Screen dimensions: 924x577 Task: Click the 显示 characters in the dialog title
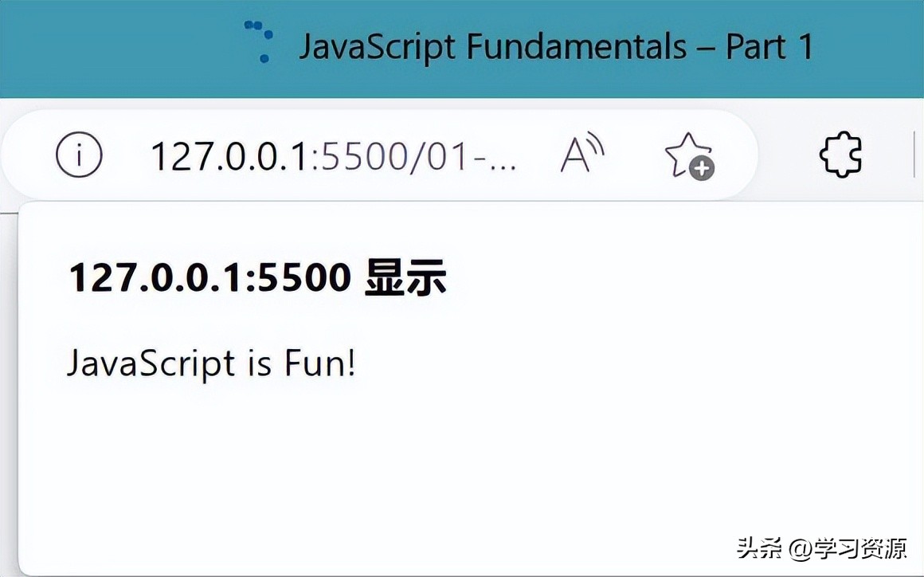[x=405, y=277]
